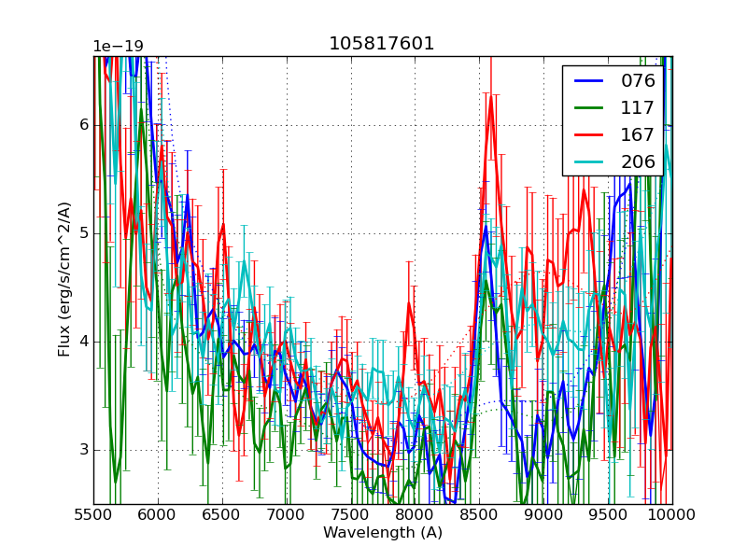The width and height of the screenshot is (747, 560).
Task: Click the 076 legend label
Action: pyautogui.click(x=639, y=80)
